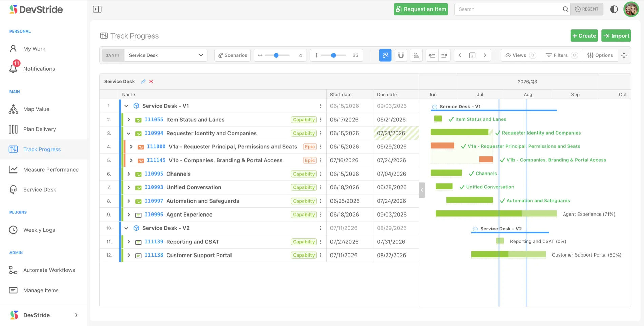Adjust the horizontal zoom slider
Image resolution: width=644 pixels, height=326 pixels.
(277, 55)
